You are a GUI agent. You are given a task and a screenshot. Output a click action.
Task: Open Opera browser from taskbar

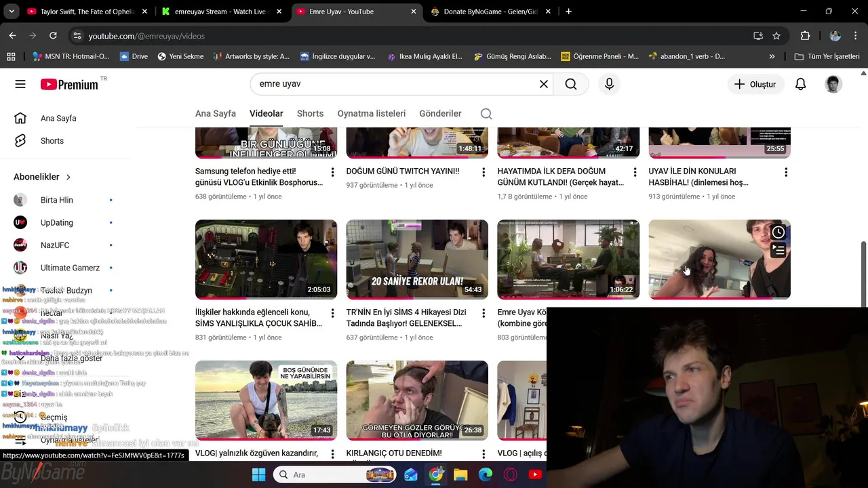point(510,474)
